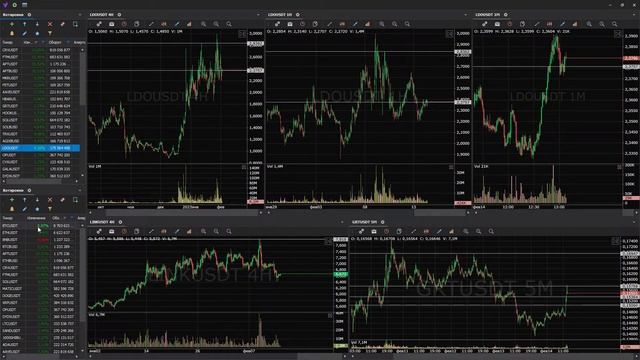Screen dimensions: 640x360
Task: Open the lower watchlist panel dropdown arrow
Action: point(80,191)
